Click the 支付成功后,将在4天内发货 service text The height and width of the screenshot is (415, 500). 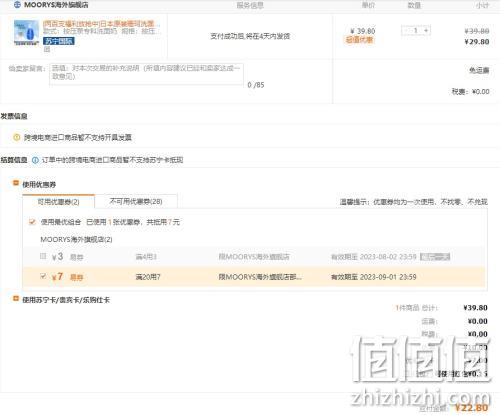[x=250, y=36]
